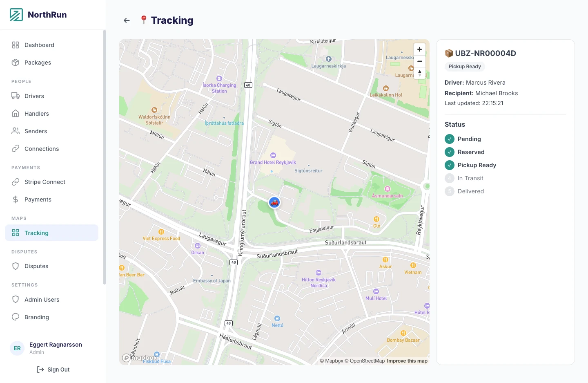Click the Pending status checkmark
588x383 pixels.
coord(449,139)
